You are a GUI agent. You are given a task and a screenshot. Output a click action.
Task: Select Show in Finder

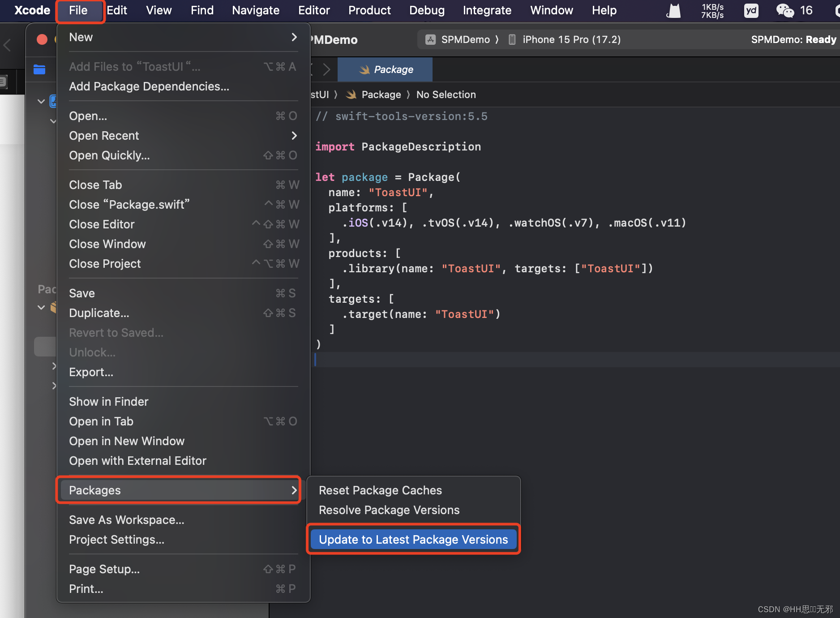point(184,402)
